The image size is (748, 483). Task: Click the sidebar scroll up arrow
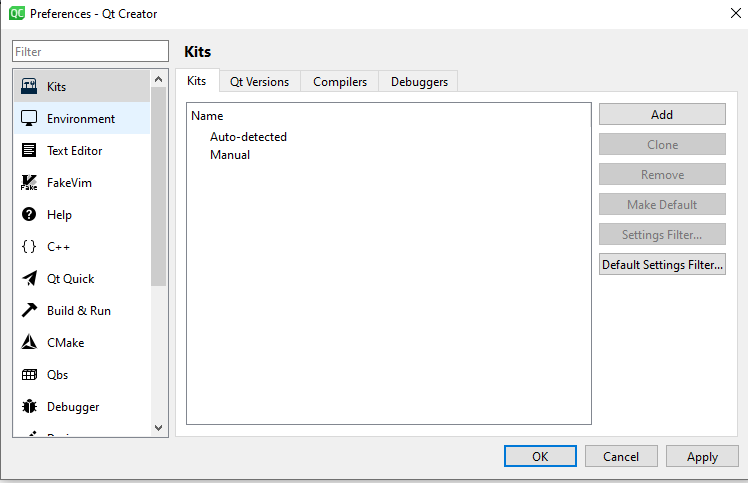(159, 79)
